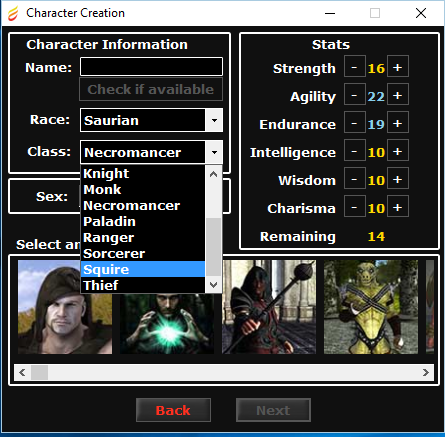Viewport: 445px width, 437px height.
Task: Choose Paladin from the class list
Action: pyautogui.click(x=143, y=221)
